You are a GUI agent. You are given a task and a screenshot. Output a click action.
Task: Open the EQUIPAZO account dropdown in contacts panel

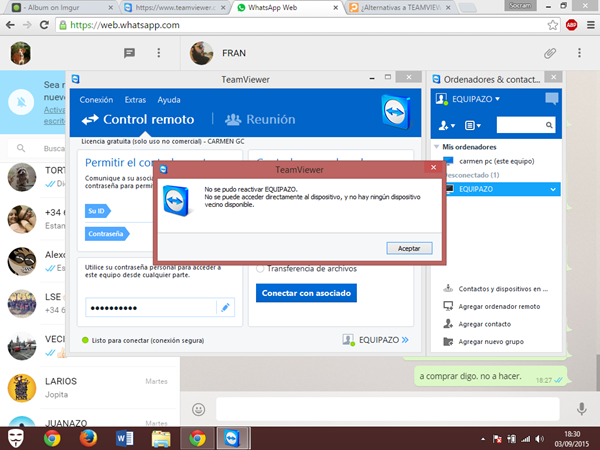[476, 99]
